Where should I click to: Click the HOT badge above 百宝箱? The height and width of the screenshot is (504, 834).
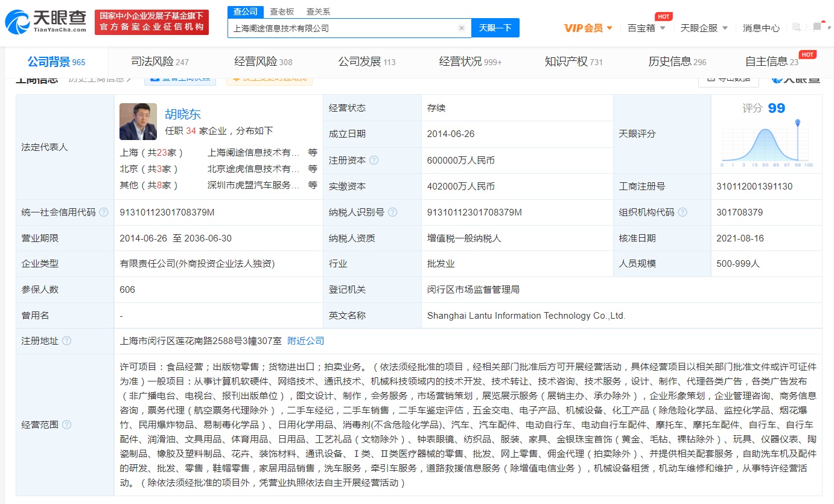point(664,16)
